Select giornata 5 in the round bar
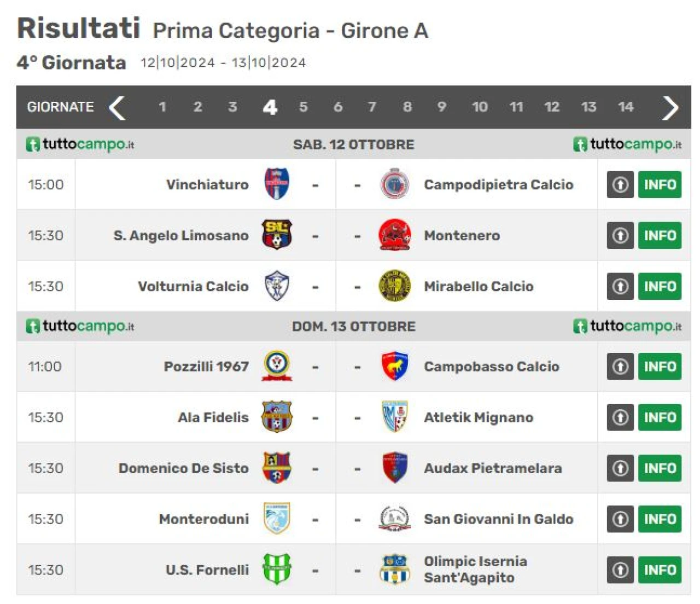Image resolution: width=700 pixels, height=604 pixels. [303, 107]
